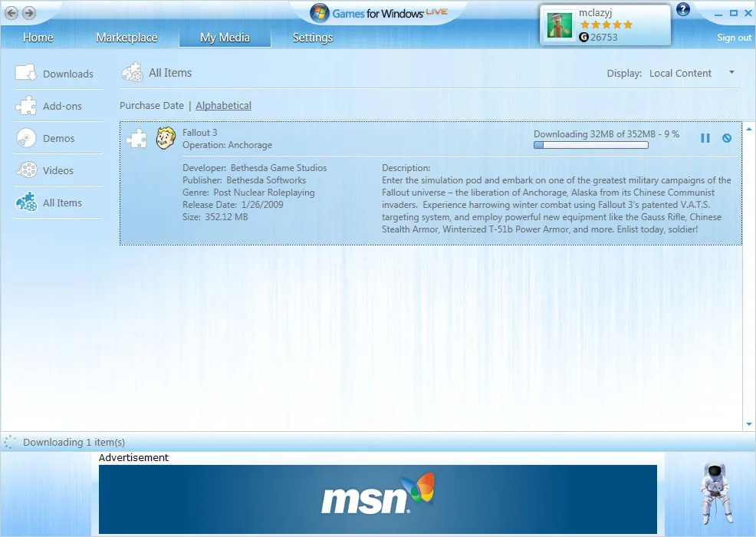Viewport: 756px width, 537px height.
Task: Pause the Operation: Anchorage download
Action: tap(705, 139)
